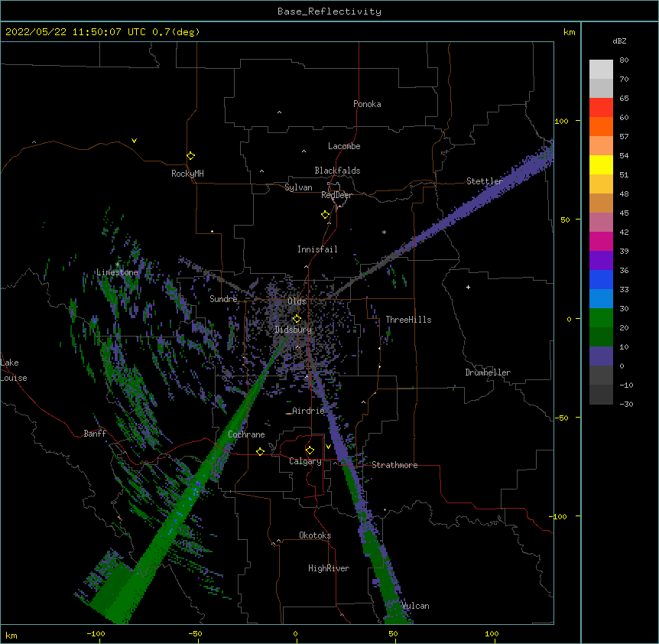This screenshot has width=659, height=644.
Task: Click the Cochrane city label
Action: [246, 434]
